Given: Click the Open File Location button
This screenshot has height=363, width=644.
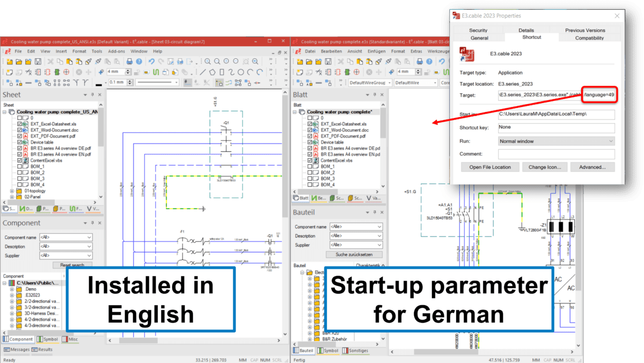Looking at the screenshot, I should pyautogui.click(x=490, y=167).
